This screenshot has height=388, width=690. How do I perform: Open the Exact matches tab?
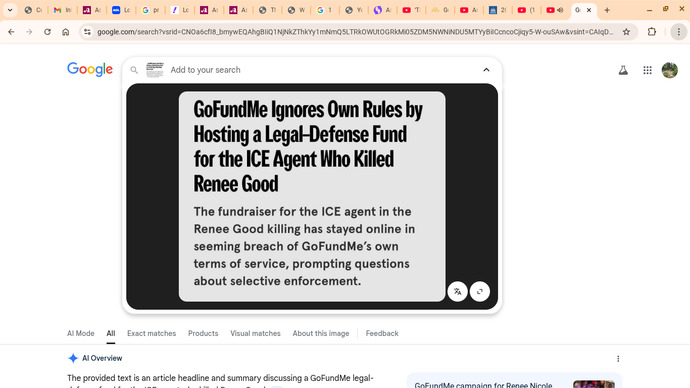(x=151, y=333)
